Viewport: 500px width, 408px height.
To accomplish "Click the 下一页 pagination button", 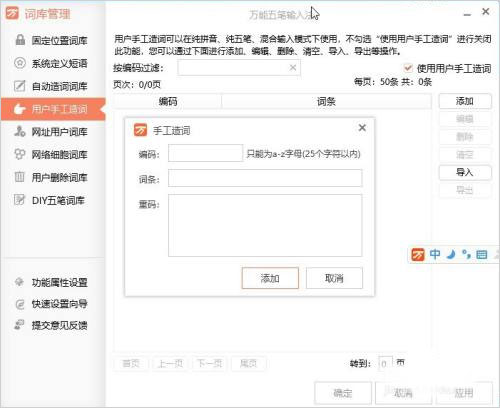I will (x=209, y=363).
